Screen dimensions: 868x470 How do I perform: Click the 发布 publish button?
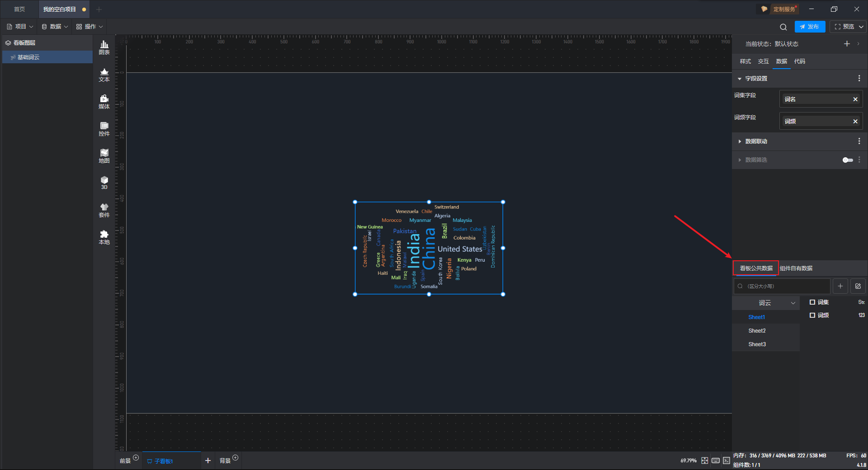[810, 27]
